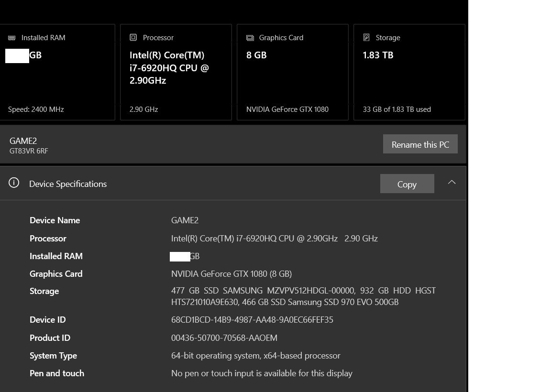Select the Graphics Card card header
The height and width of the screenshot is (392, 551).
click(x=281, y=38)
